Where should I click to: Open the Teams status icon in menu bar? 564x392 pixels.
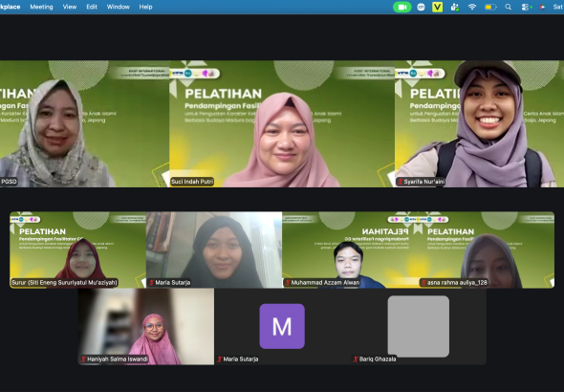click(455, 7)
